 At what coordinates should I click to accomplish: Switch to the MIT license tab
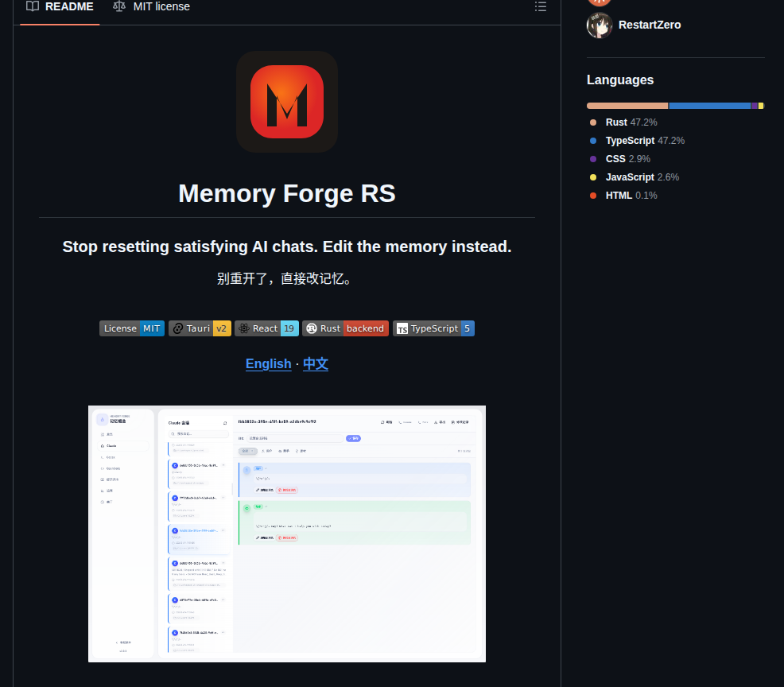pos(152,7)
